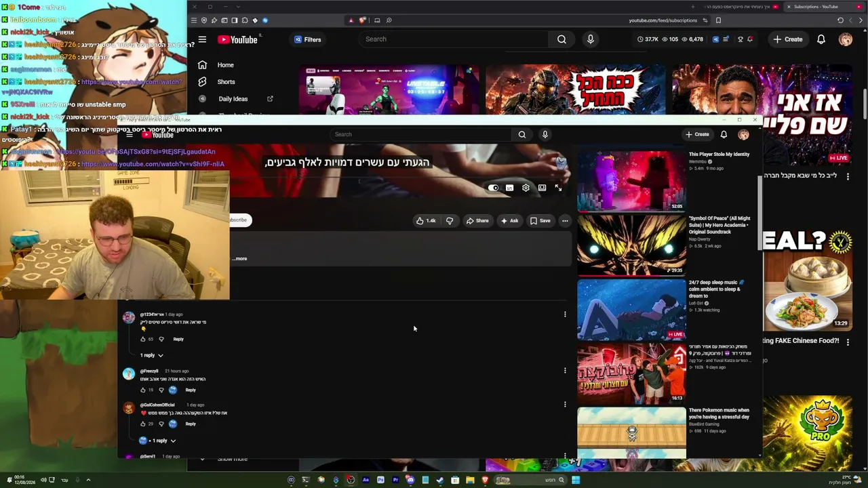
Task: Open the guide menu in the front YouTube window
Action: pos(130,135)
